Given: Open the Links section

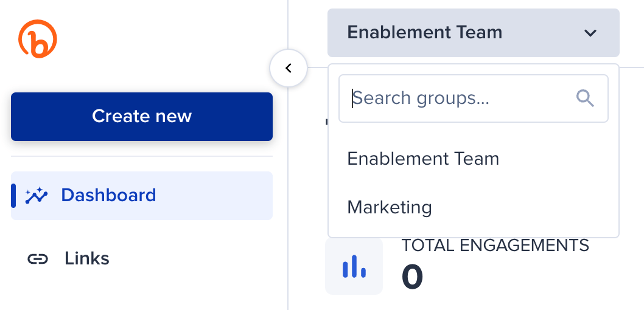Looking at the screenshot, I should (x=87, y=259).
